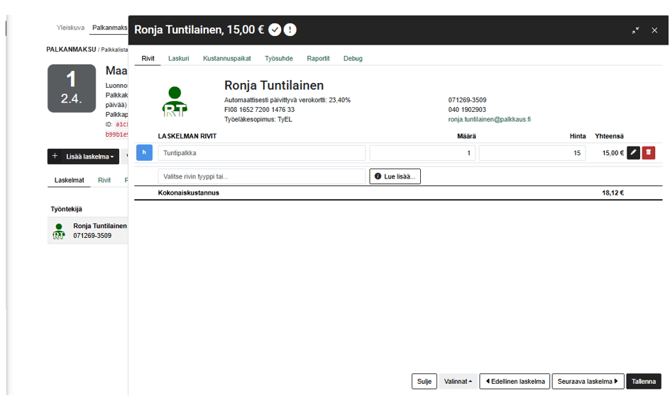Edit the Tuntipalkka row with pencil icon
Image resolution: width=670 pixels, height=398 pixels.
click(633, 153)
